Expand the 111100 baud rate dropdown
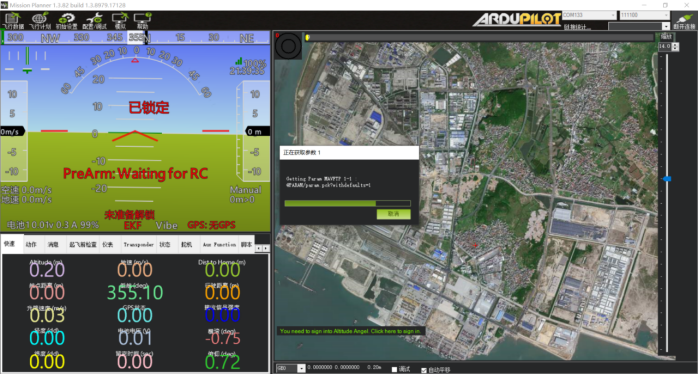This screenshot has width=698, height=375. tap(644, 15)
